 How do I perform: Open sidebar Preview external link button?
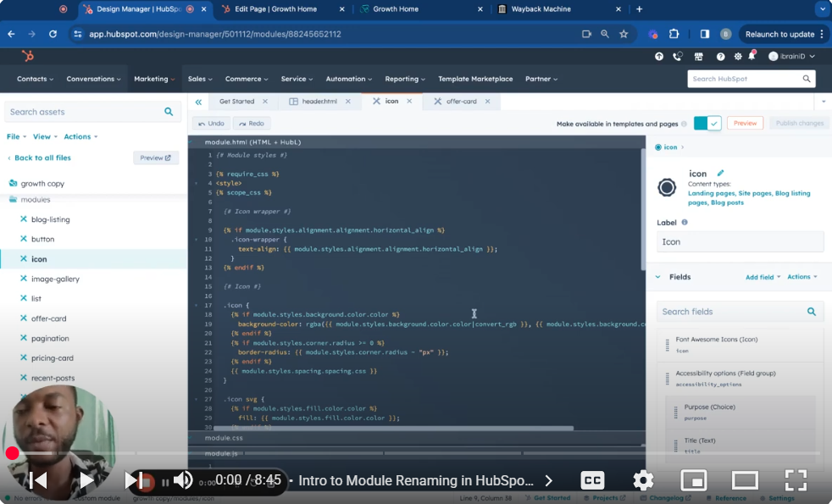pos(155,158)
